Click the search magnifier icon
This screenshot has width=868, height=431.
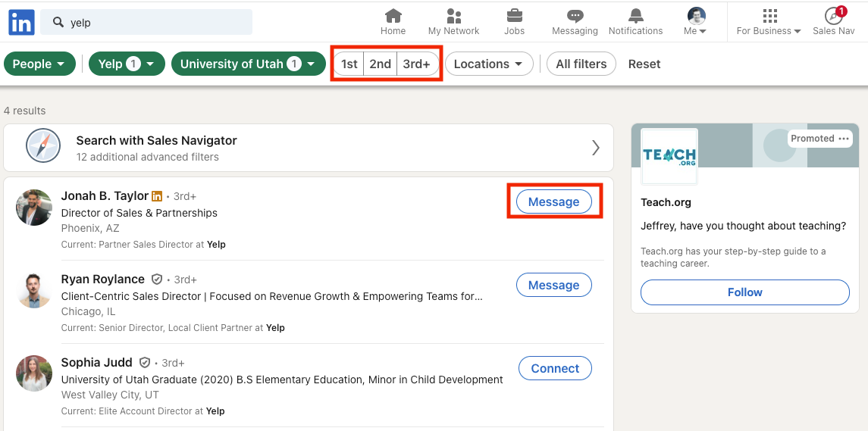[58, 22]
